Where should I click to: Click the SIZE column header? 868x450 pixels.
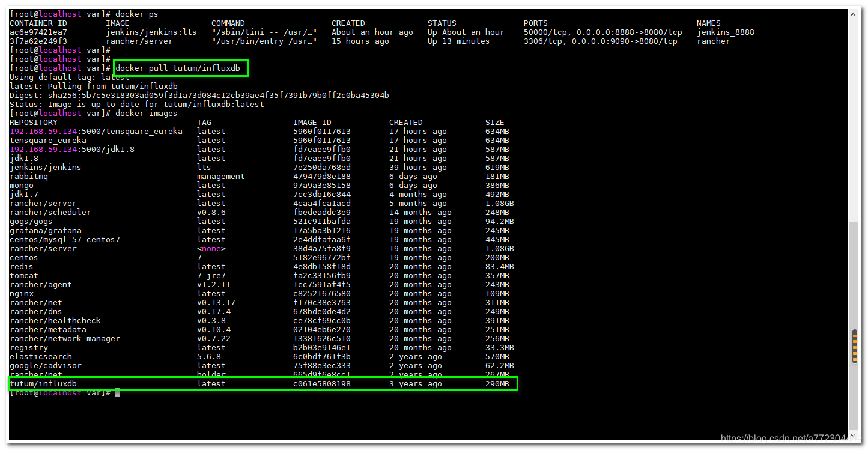click(x=495, y=123)
